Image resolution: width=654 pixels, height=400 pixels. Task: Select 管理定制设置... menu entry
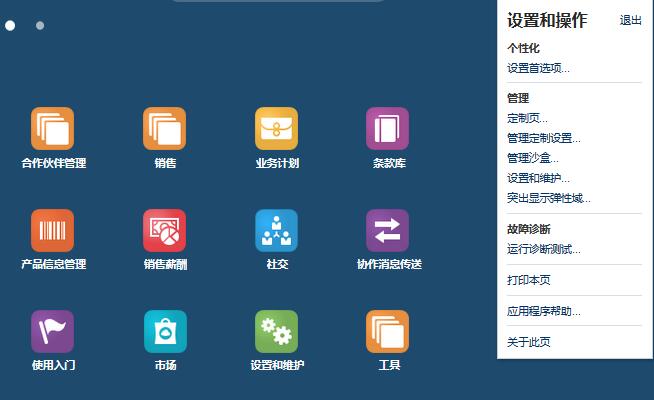(x=543, y=138)
